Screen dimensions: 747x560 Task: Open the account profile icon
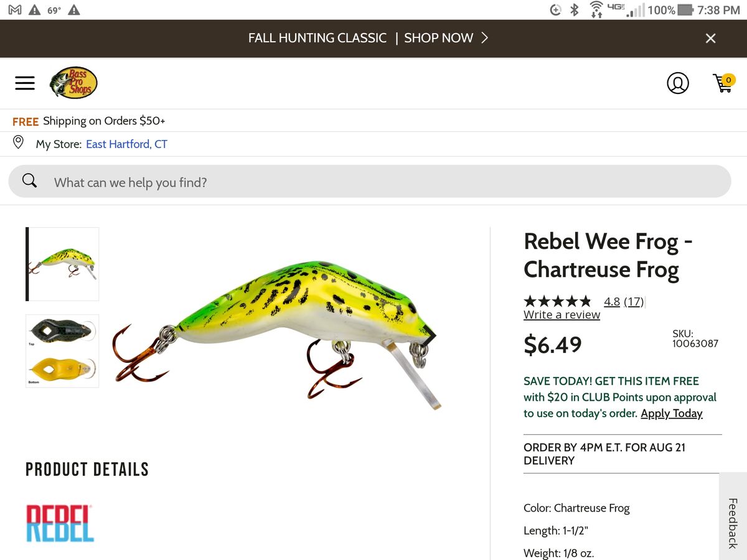678,83
